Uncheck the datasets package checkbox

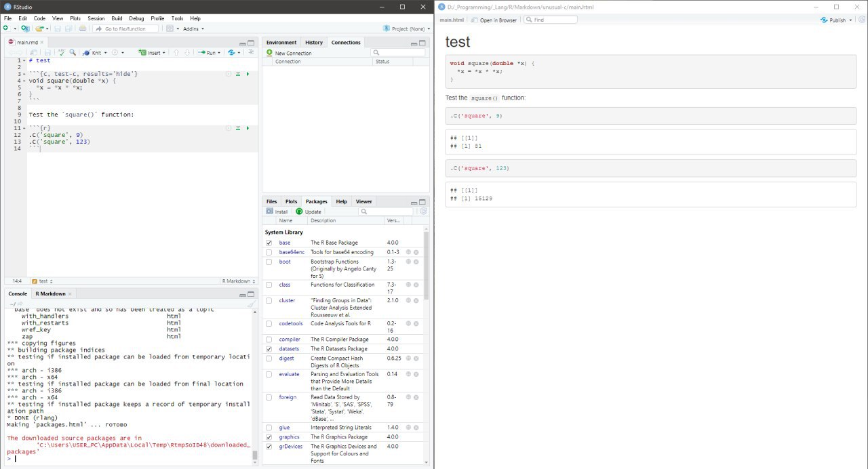coord(269,349)
